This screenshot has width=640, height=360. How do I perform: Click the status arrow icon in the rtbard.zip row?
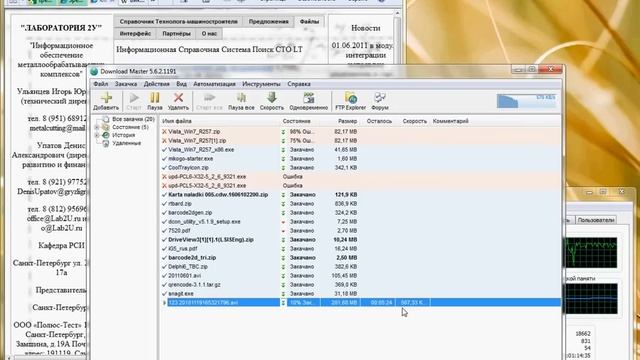(283, 203)
